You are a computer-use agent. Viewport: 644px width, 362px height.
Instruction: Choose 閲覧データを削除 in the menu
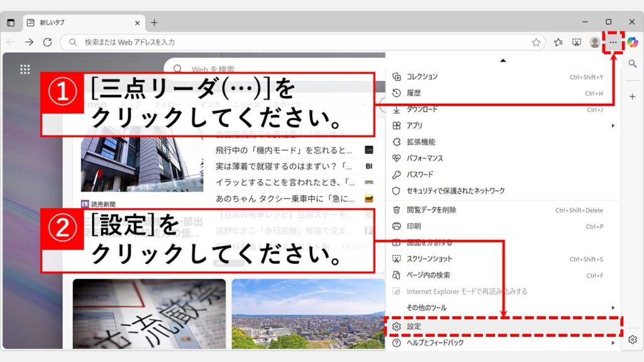504,210
